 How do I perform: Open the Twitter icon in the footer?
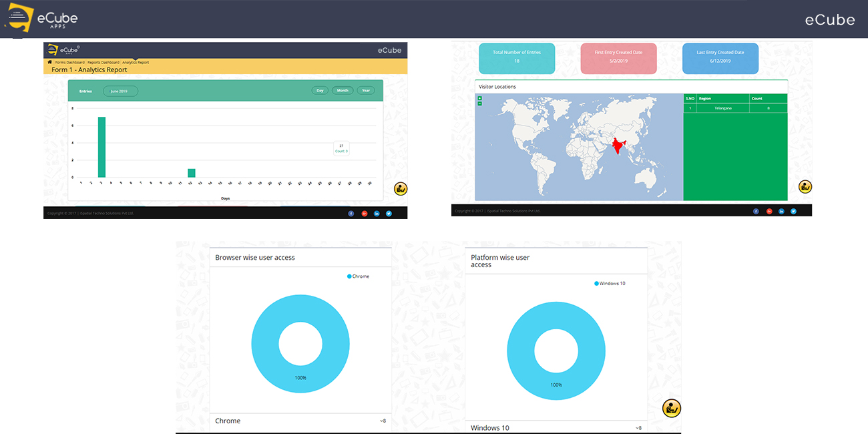pos(389,213)
